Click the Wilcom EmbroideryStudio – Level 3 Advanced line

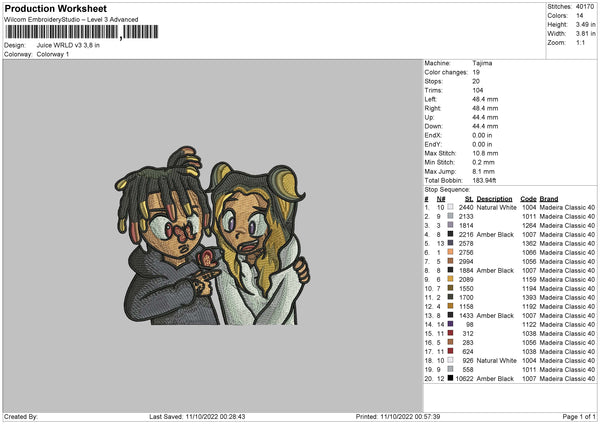click(x=71, y=20)
